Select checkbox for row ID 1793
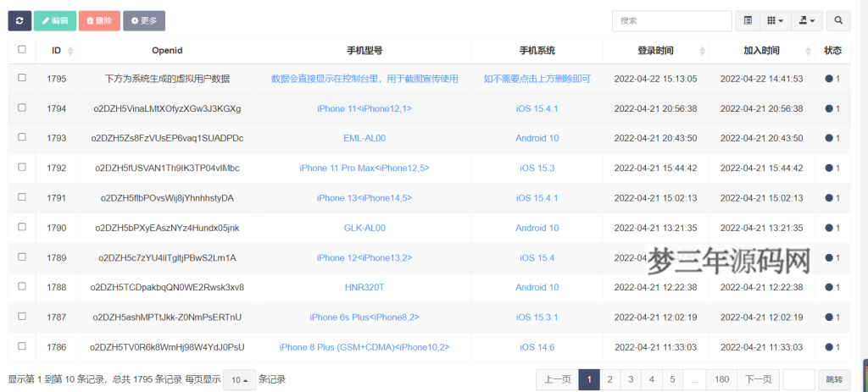 [22, 136]
